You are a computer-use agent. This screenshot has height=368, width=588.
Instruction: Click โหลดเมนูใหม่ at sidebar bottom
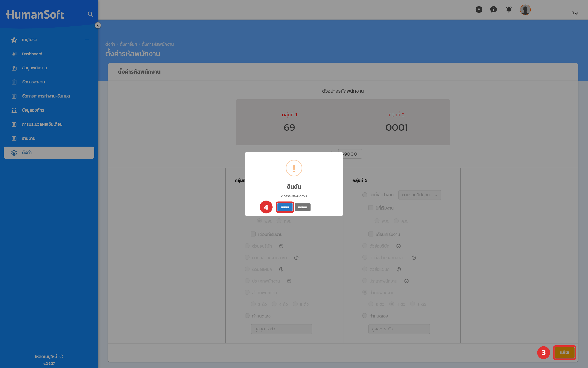point(46,356)
